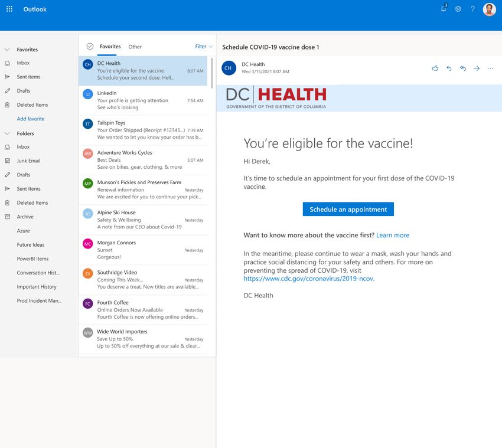502x448 pixels.
Task: Open the Wide World Importers email
Action: click(x=143, y=339)
